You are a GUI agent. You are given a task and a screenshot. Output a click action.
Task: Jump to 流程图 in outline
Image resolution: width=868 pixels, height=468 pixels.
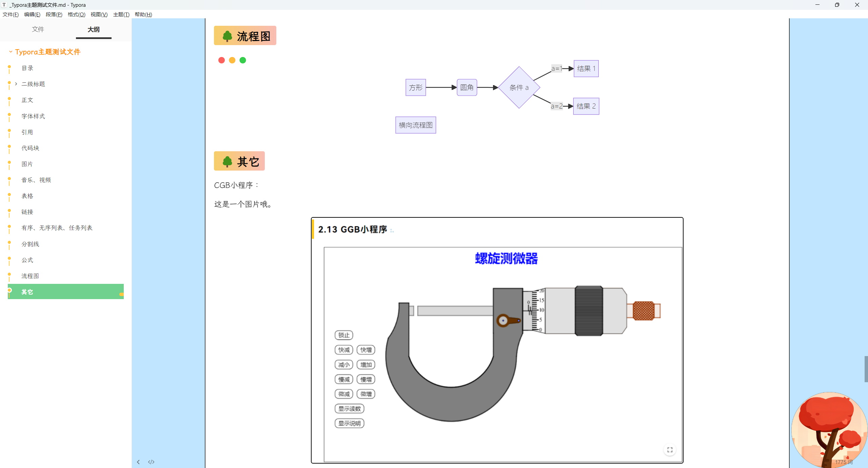click(x=31, y=276)
